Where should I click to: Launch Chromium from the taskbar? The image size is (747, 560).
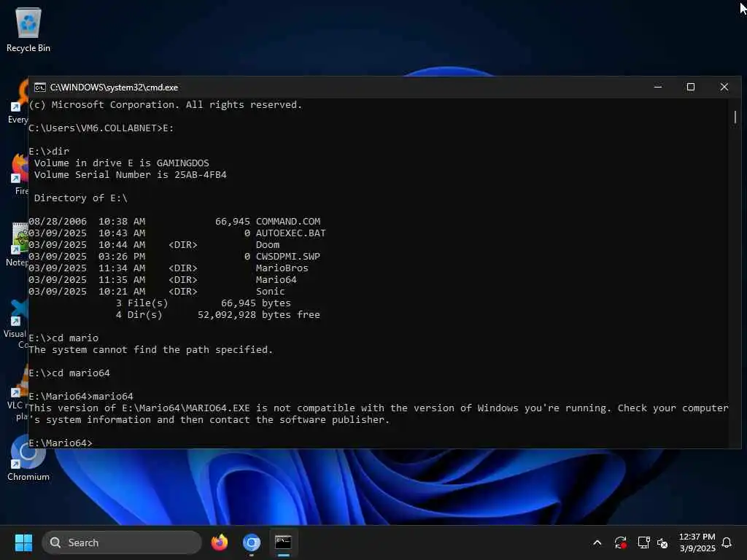tap(252, 542)
